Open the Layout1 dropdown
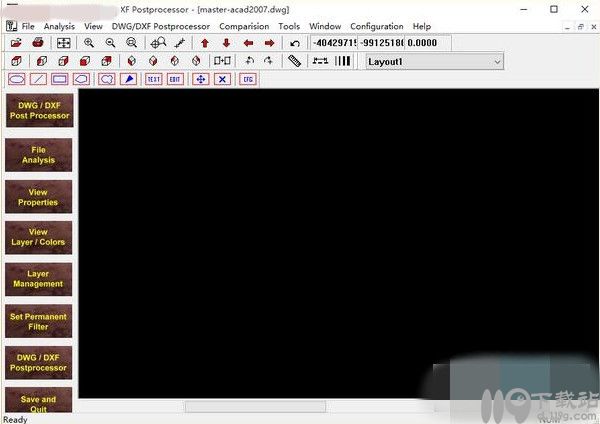Screen dimensions: 600x424 [434, 62]
